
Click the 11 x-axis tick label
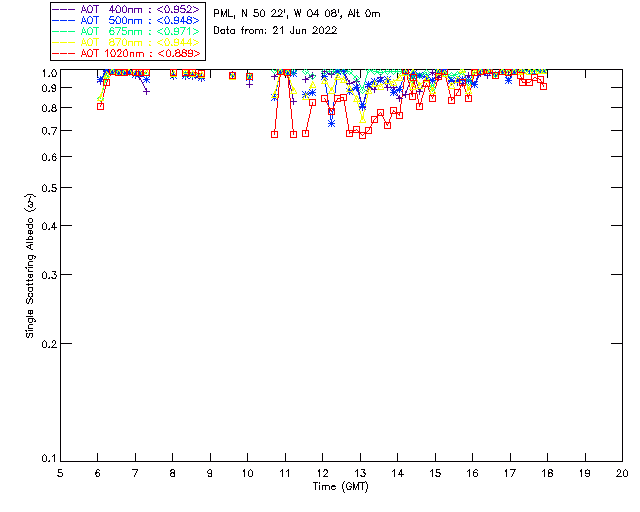(x=285, y=473)
